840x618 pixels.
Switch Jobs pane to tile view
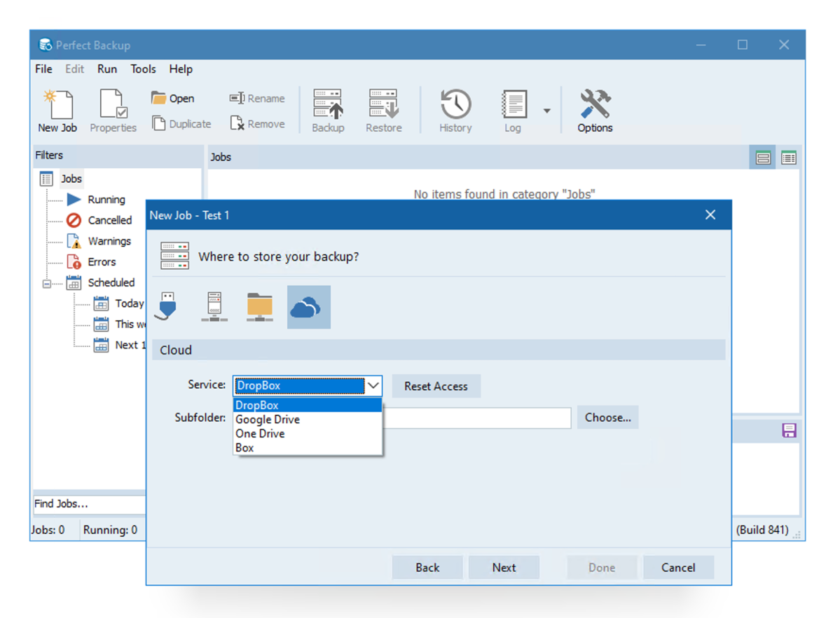pos(763,158)
